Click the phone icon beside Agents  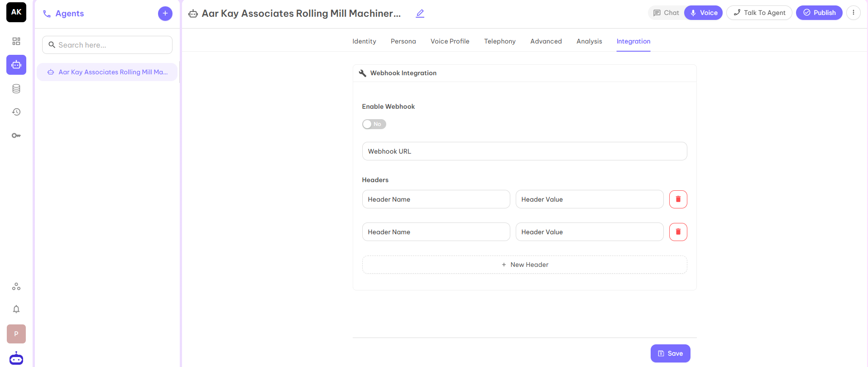tap(47, 14)
